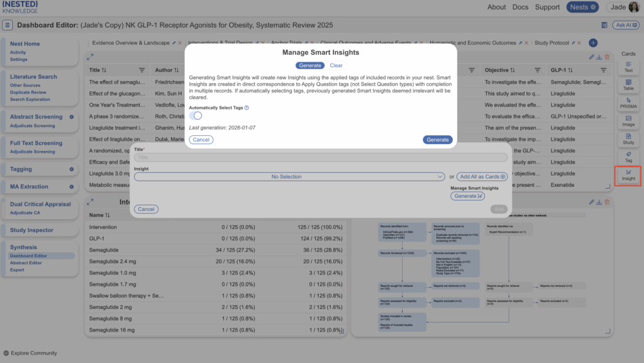
Task: Open filter menu for GLP-1 column
Action: point(602,70)
